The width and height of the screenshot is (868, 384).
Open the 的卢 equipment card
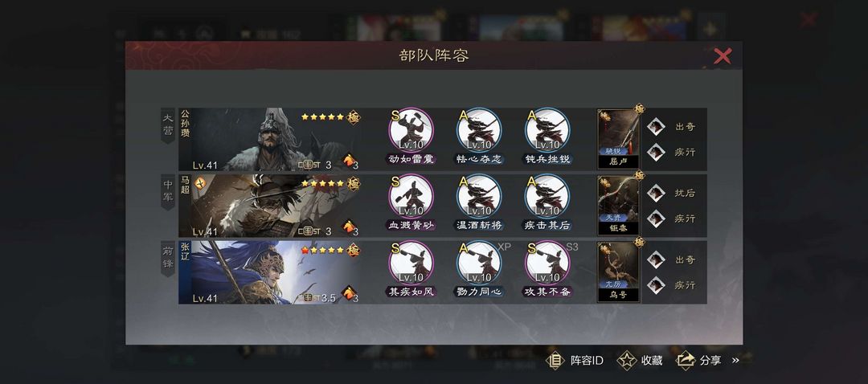(618, 139)
